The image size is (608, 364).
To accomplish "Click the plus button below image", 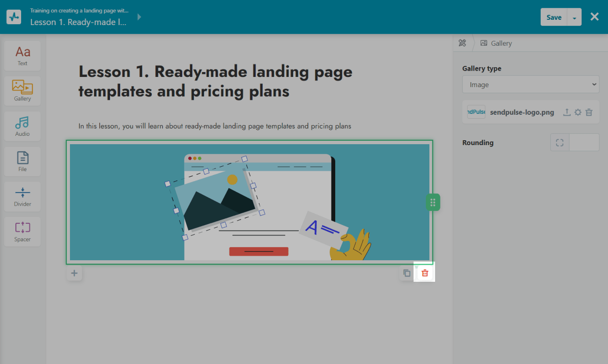I will point(74,273).
